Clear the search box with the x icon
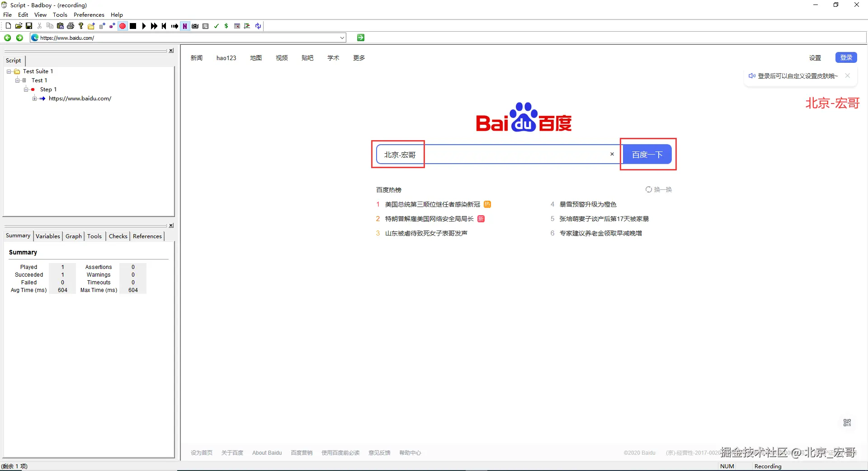The image size is (868, 471). 612,154
